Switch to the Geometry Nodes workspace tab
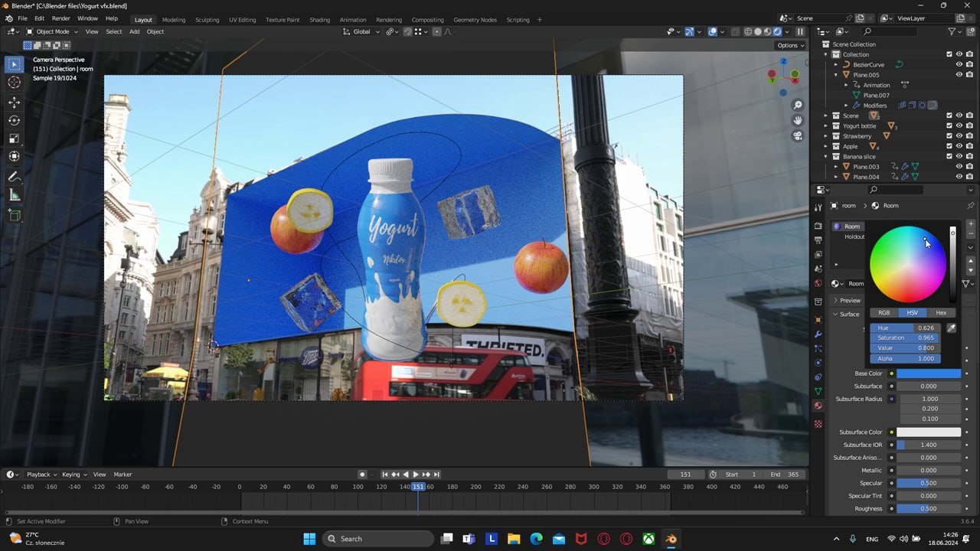The height and width of the screenshot is (551, 980). (x=475, y=20)
